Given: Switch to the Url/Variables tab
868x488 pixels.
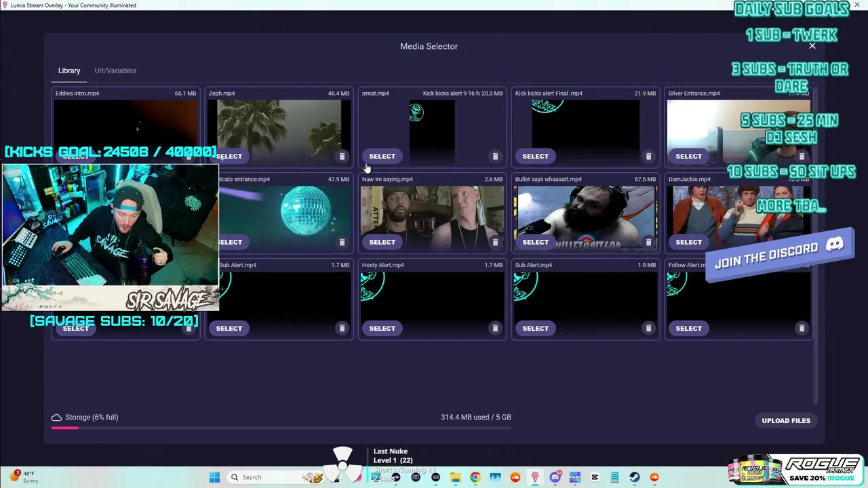Looking at the screenshot, I should click(x=115, y=70).
